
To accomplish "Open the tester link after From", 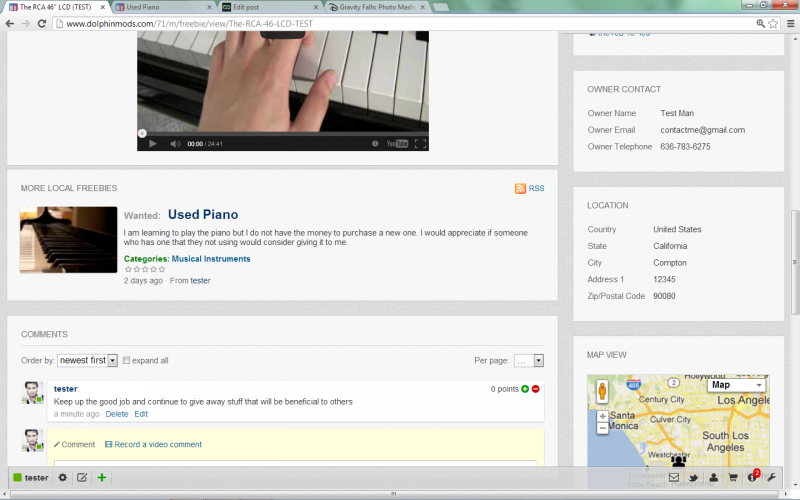I will coord(200,281).
